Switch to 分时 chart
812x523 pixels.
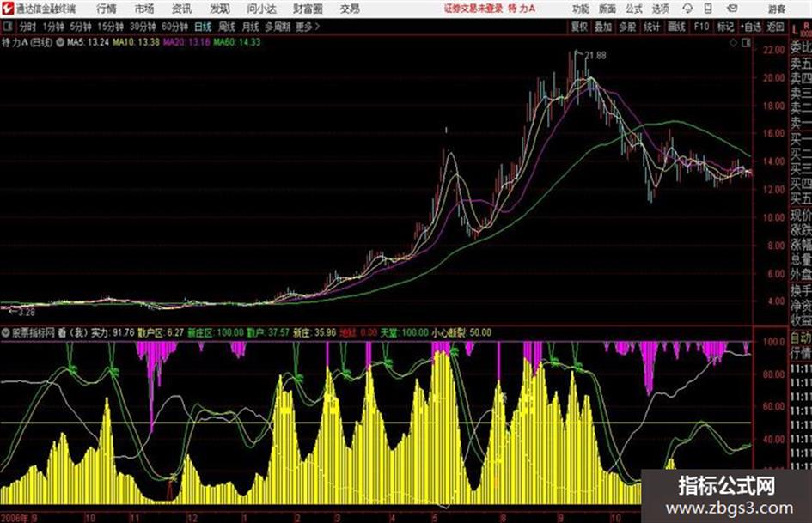coord(28,27)
